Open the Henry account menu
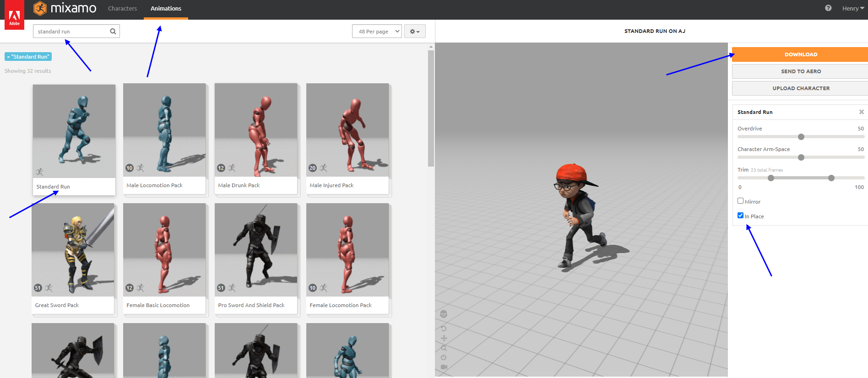Image resolution: width=868 pixels, height=378 pixels. click(x=853, y=8)
